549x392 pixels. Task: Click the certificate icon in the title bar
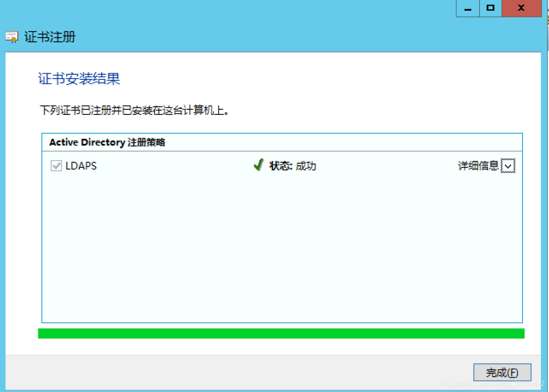[x=12, y=37]
